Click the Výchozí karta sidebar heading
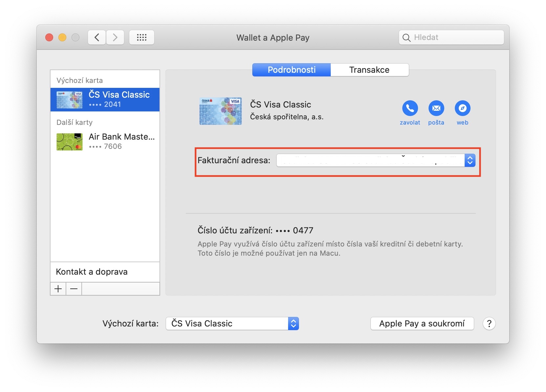 79,80
